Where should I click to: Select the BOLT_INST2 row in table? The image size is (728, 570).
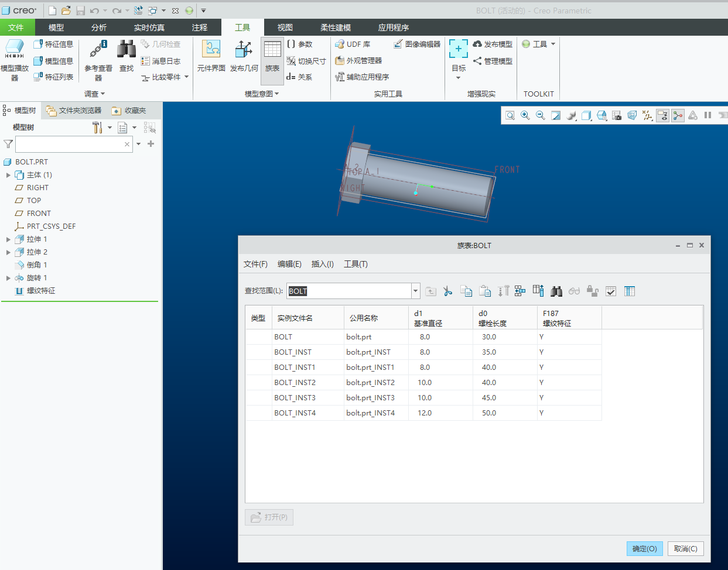[x=295, y=382]
